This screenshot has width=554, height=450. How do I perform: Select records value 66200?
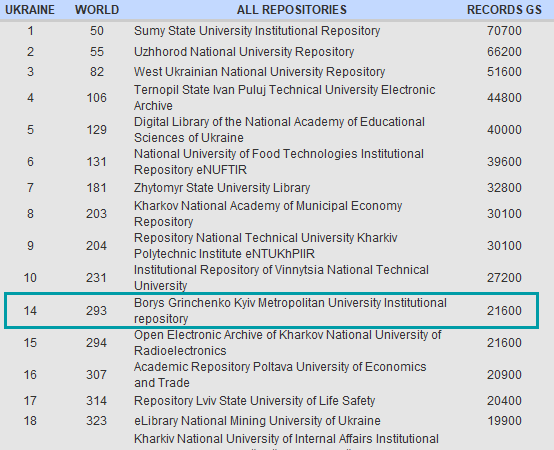tap(504, 52)
